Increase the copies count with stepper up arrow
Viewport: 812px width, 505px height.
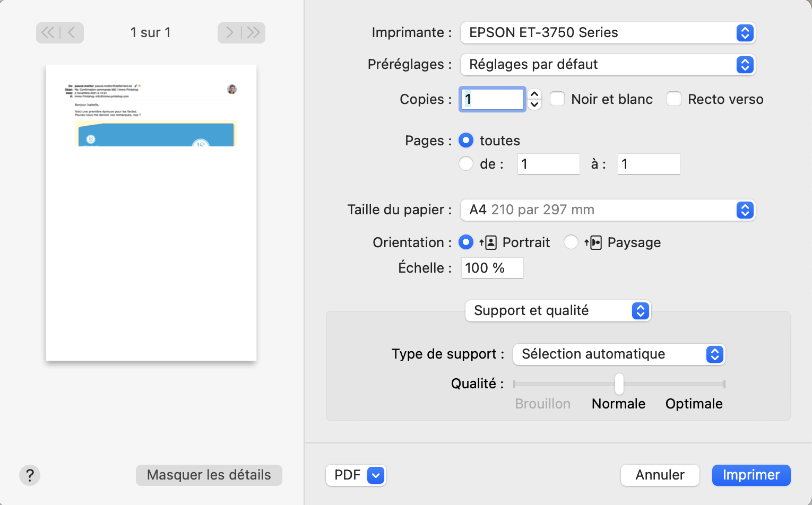(x=534, y=94)
